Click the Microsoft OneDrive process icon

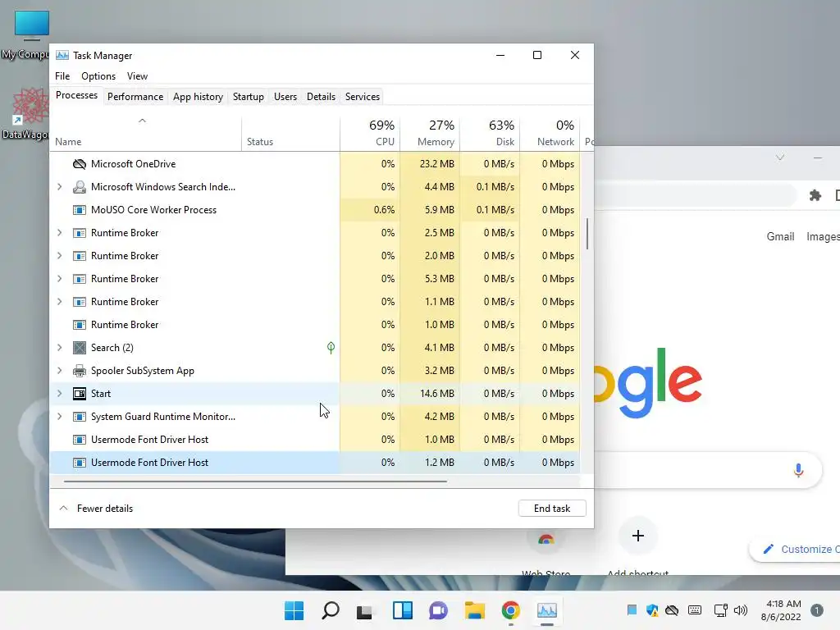point(80,164)
